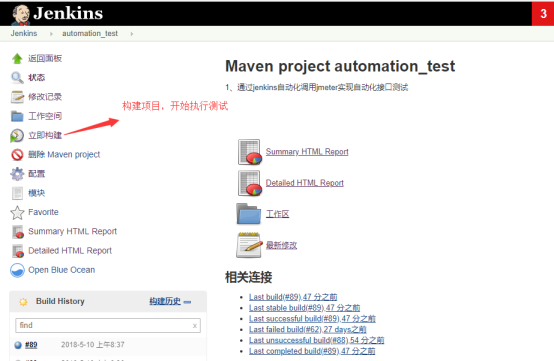Go to the Jenkins breadcrumb link
The height and width of the screenshot is (361, 554).
(x=24, y=34)
